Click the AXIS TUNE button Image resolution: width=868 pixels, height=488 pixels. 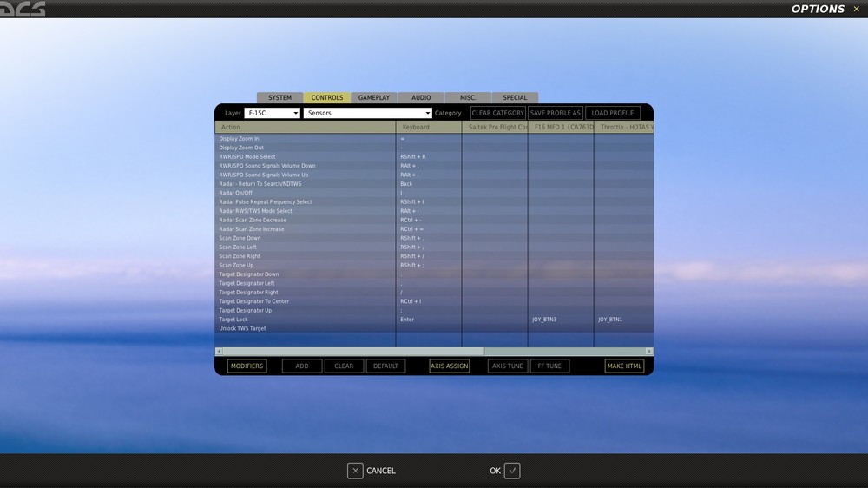[x=508, y=366]
